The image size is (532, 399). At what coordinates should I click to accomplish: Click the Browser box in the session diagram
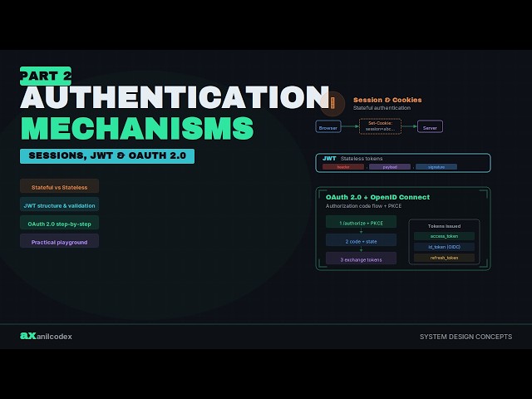[328, 127]
